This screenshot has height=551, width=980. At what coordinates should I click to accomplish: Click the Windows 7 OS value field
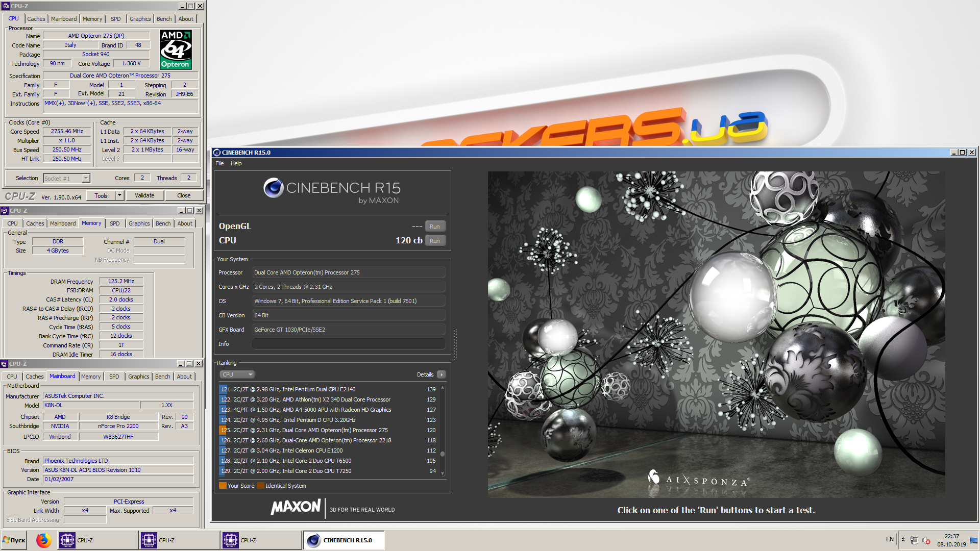tap(349, 301)
